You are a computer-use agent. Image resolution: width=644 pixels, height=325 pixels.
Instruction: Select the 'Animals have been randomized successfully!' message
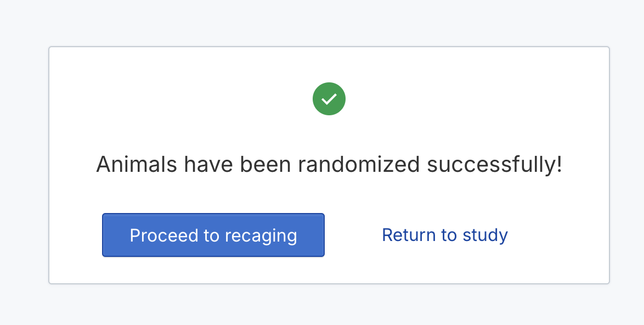click(329, 164)
